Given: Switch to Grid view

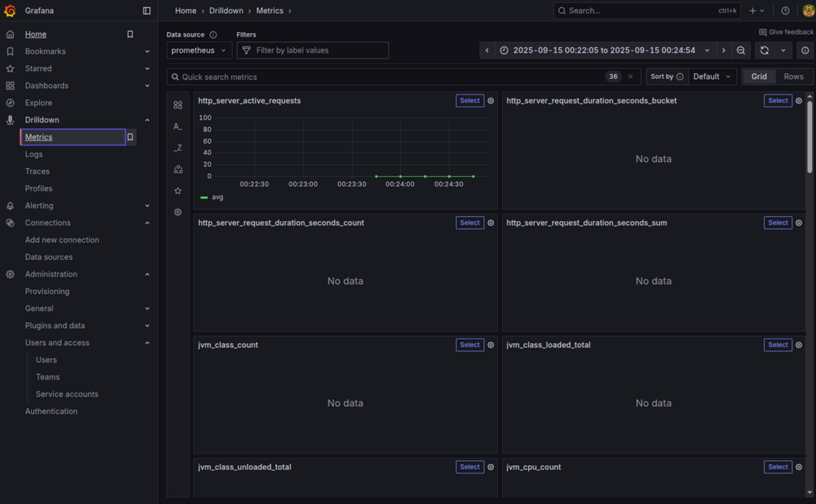Looking at the screenshot, I should 759,77.
